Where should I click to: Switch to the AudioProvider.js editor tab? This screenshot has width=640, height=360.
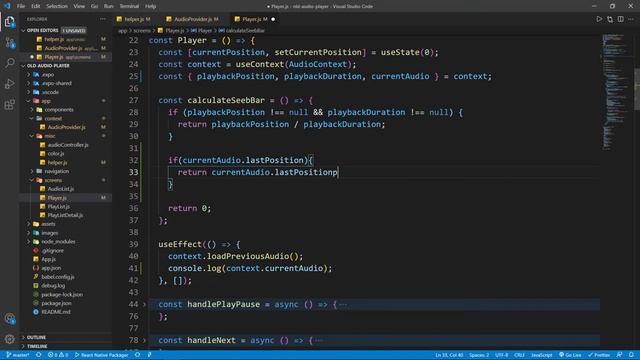(x=196, y=19)
